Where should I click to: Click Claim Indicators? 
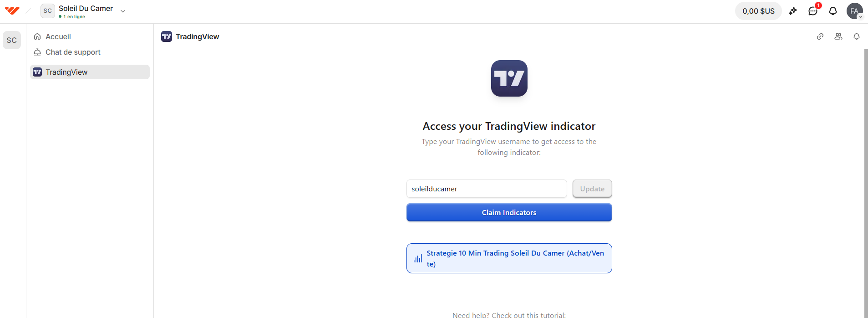(509, 212)
